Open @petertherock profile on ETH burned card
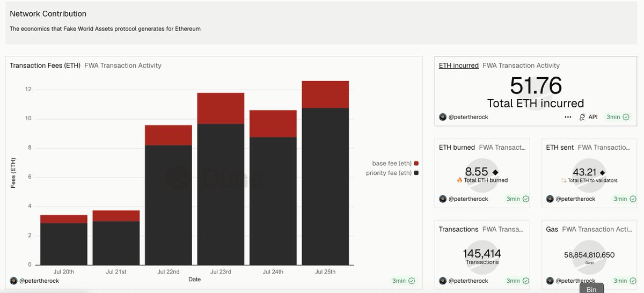644x293 pixels. [468, 199]
